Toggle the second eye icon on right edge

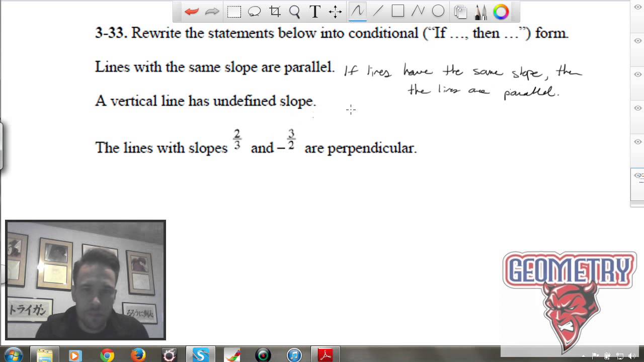coord(638,41)
